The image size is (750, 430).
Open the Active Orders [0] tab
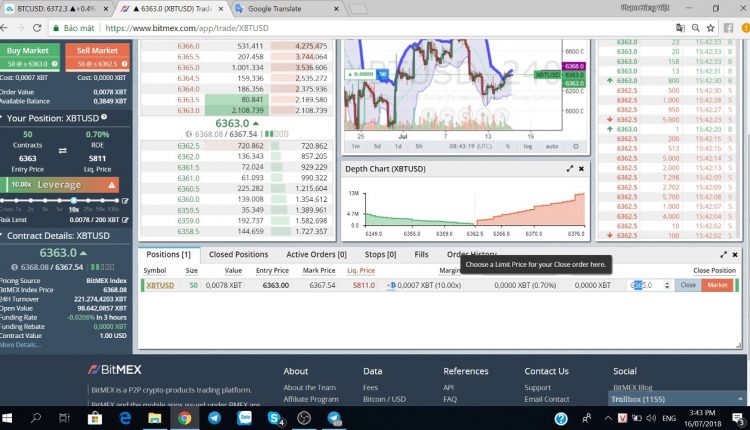316,254
